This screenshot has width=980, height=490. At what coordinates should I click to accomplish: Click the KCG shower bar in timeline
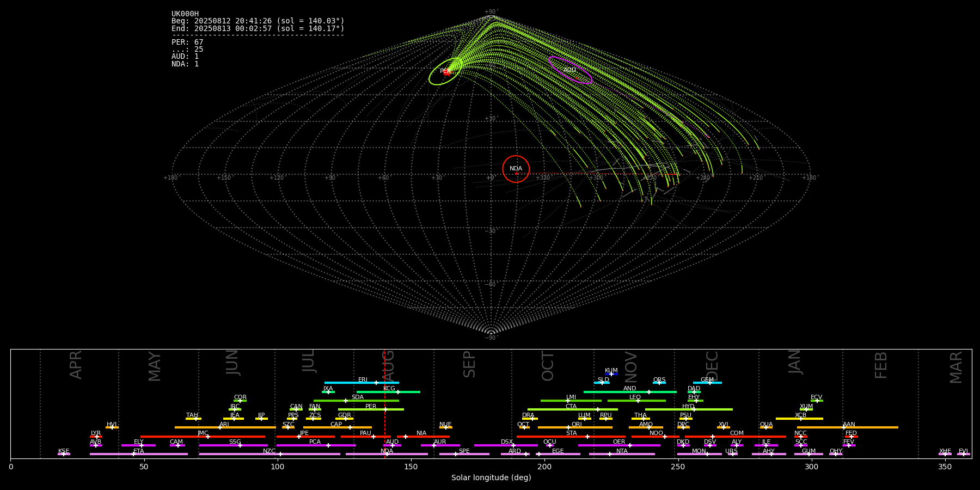[388, 391]
